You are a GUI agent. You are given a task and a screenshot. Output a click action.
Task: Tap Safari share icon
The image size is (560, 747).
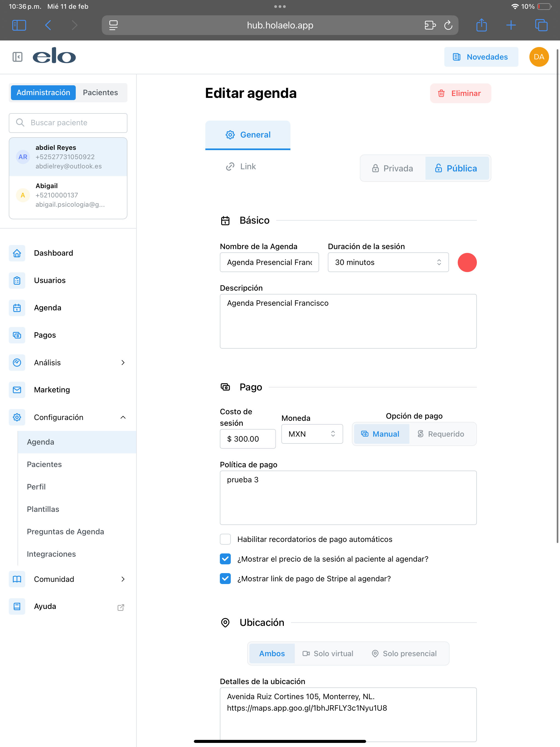point(481,25)
